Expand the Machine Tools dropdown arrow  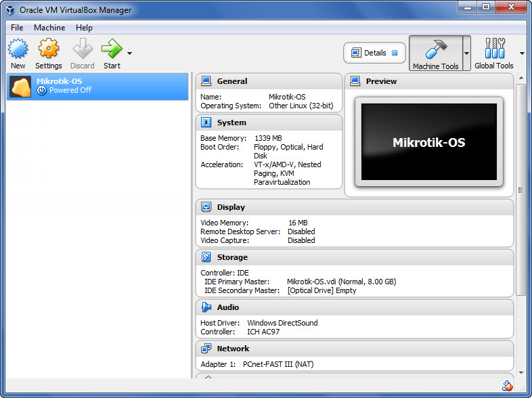click(466, 53)
